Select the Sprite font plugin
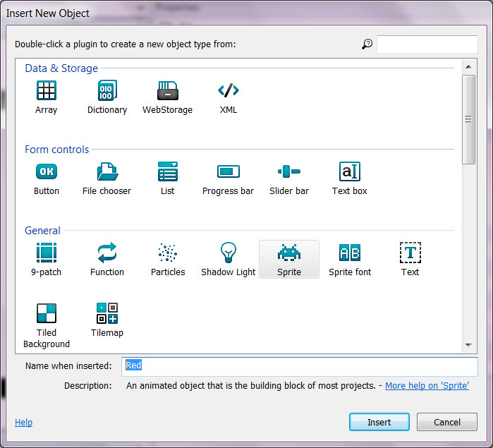Image resolution: width=493 pixels, height=448 pixels. pos(350,253)
